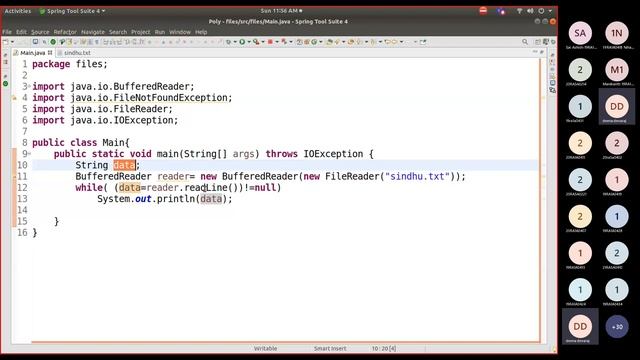Open the File menu
Image resolution: width=640 pixels, height=360 pixels.
point(7,32)
